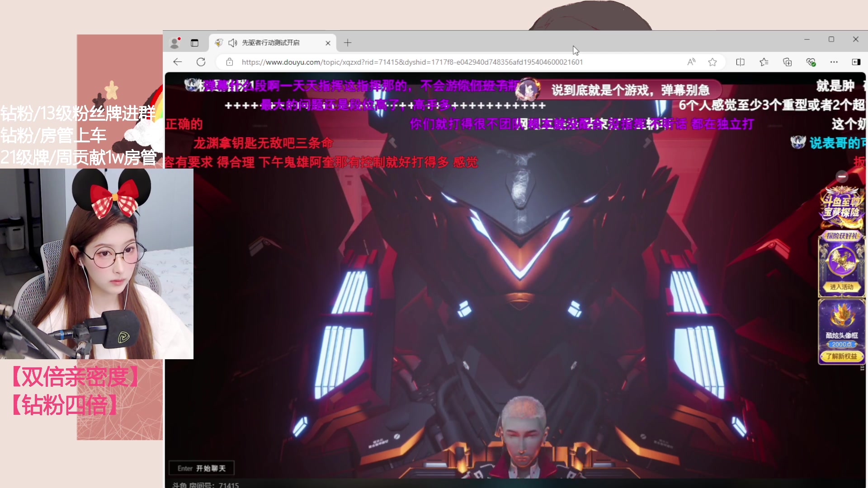868x488 pixels.
Task: Mute the tab via its speaker icon
Action: (x=233, y=43)
